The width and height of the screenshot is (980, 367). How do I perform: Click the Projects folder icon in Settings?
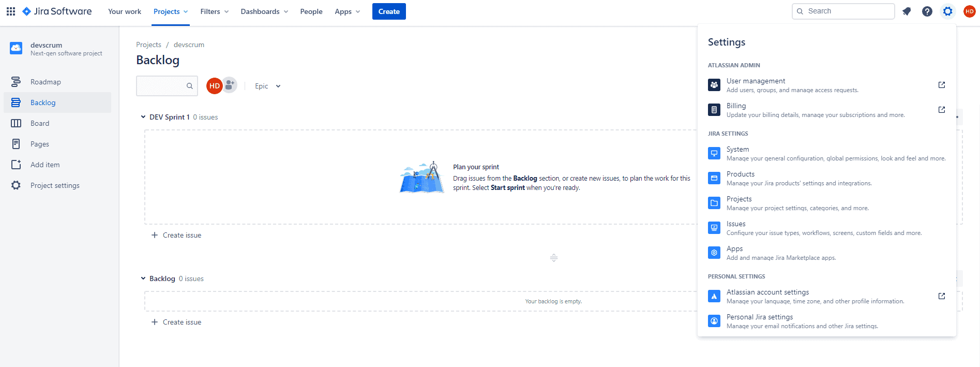(714, 203)
